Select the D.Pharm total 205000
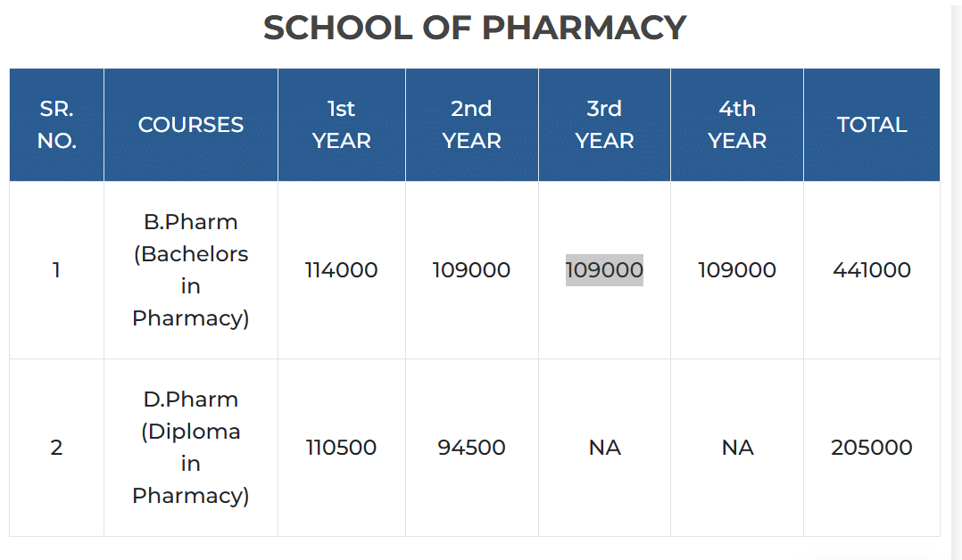Screen dimensions: 962x560 [x=872, y=448]
